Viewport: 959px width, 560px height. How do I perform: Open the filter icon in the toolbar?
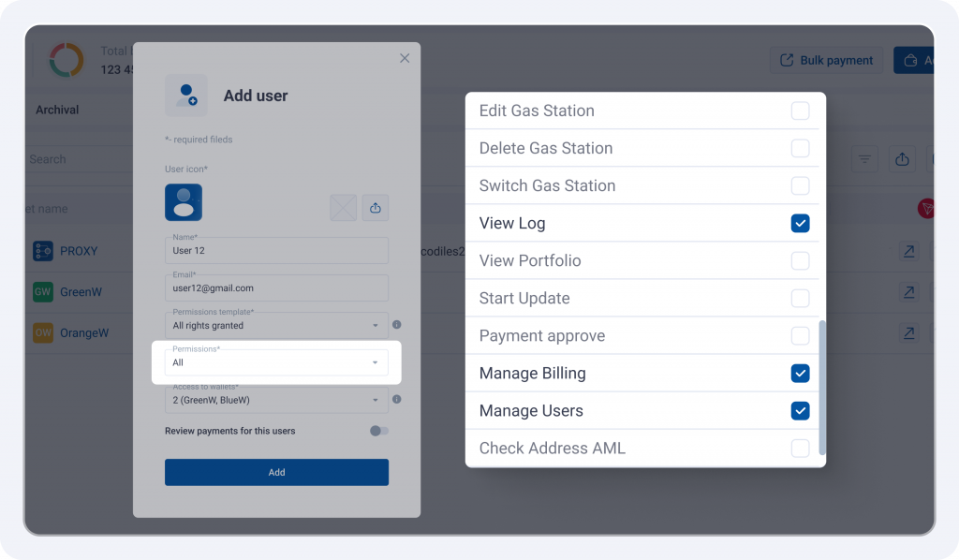864,159
